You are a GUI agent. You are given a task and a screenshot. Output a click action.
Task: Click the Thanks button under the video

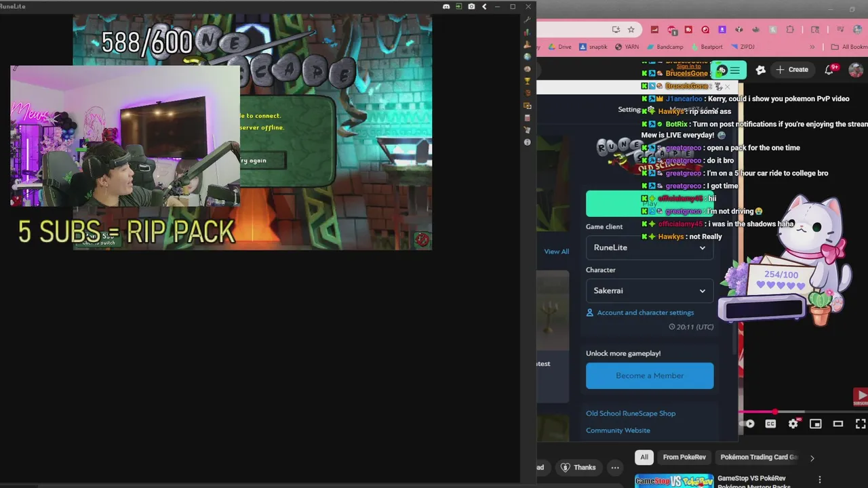click(x=578, y=467)
